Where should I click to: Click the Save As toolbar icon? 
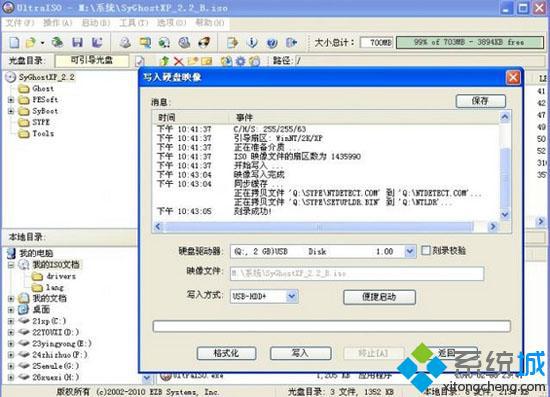coord(97,43)
